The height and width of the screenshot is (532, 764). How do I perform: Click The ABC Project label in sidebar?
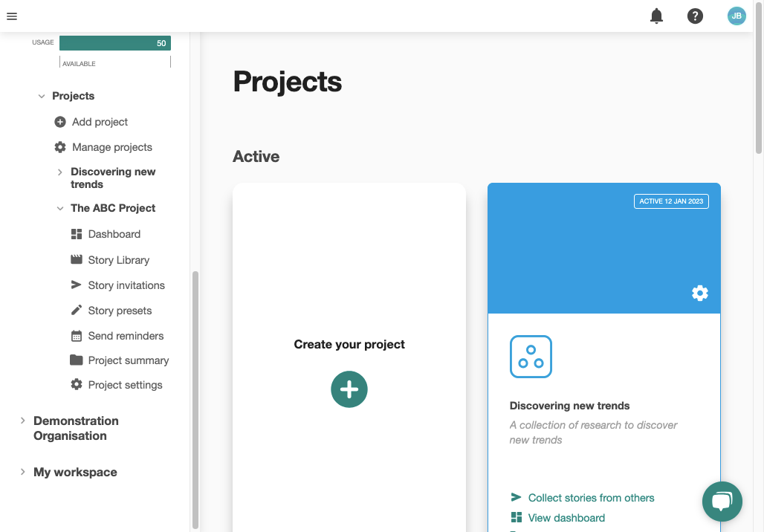(x=113, y=208)
